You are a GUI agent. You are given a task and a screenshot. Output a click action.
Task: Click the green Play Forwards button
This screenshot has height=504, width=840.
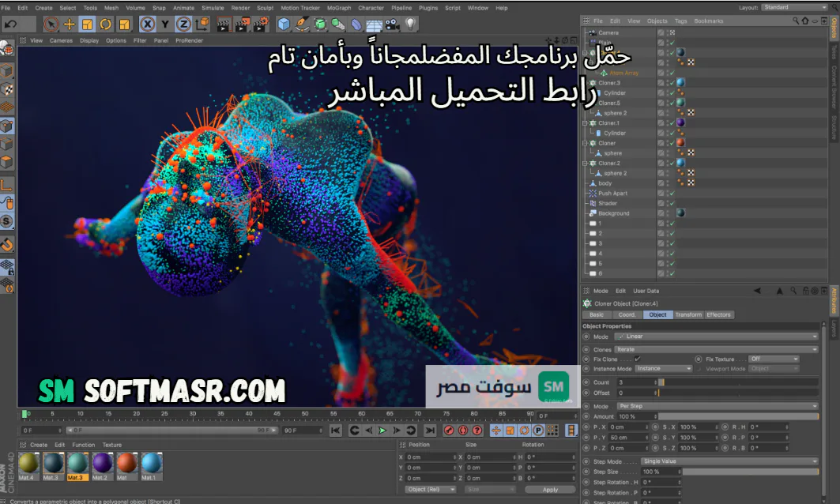point(382,430)
